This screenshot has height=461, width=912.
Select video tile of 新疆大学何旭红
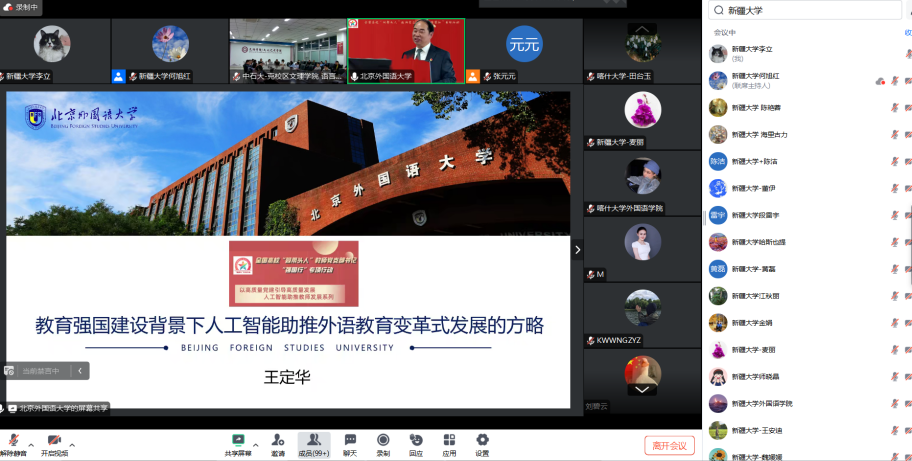[170, 51]
